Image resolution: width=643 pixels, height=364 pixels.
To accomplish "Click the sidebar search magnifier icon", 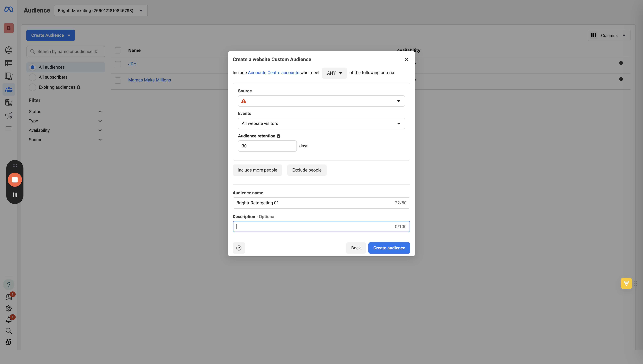I will pyautogui.click(x=9, y=331).
